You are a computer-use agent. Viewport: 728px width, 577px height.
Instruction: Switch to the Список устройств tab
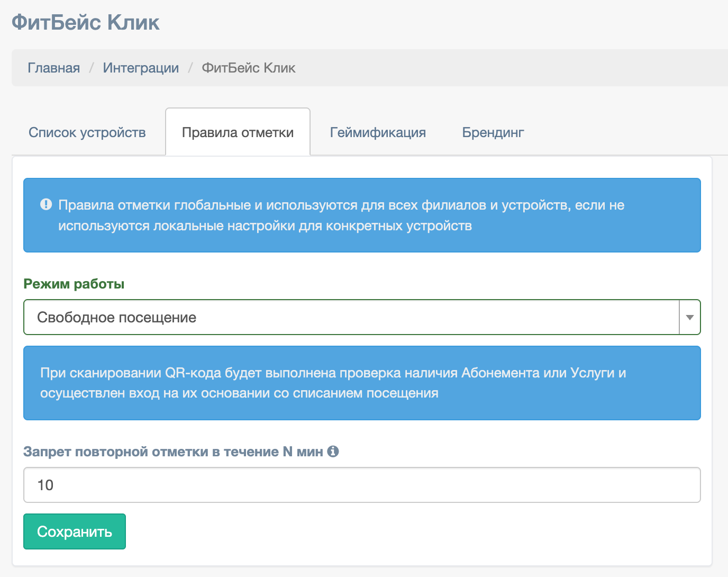87,132
